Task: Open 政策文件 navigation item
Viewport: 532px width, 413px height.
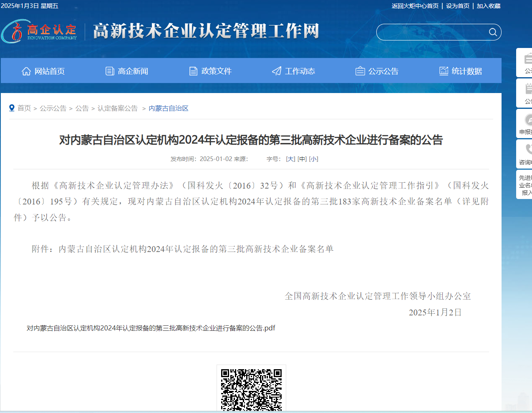Action: [210, 71]
